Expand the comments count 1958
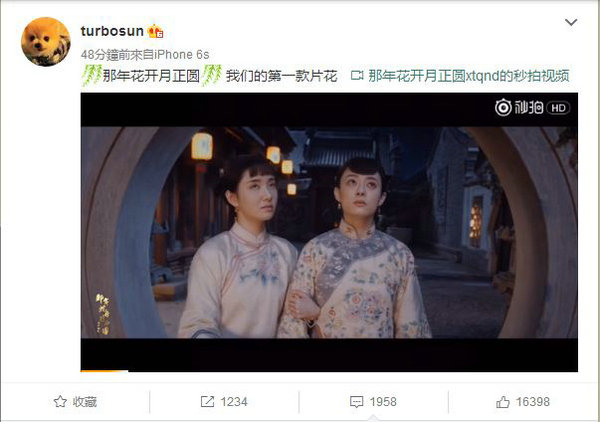The image size is (600, 422). coord(383,402)
